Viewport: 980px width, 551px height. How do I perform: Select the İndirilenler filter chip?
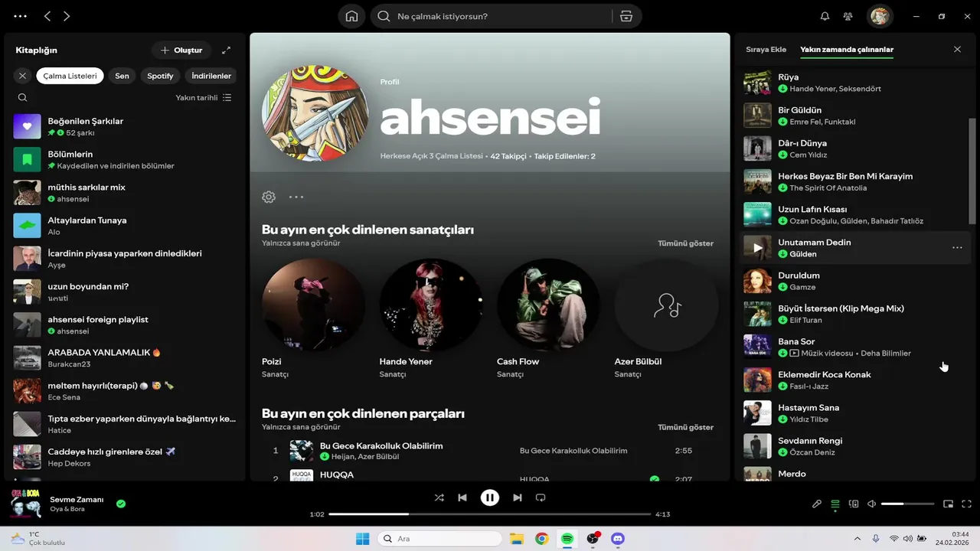pyautogui.click(x=211, y=76)
